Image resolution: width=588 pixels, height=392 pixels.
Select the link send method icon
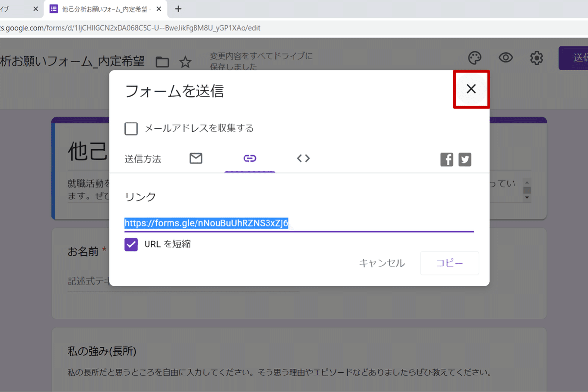250,158
